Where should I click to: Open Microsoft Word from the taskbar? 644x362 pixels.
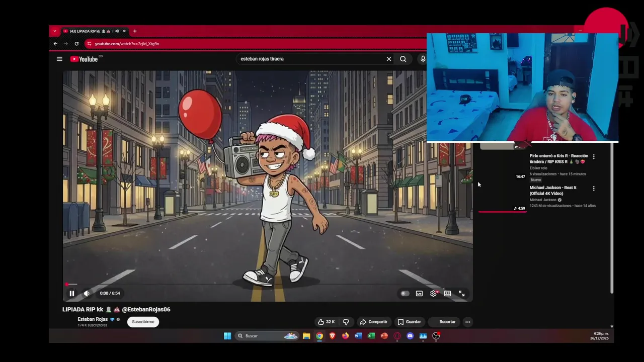tap(358, 336)
